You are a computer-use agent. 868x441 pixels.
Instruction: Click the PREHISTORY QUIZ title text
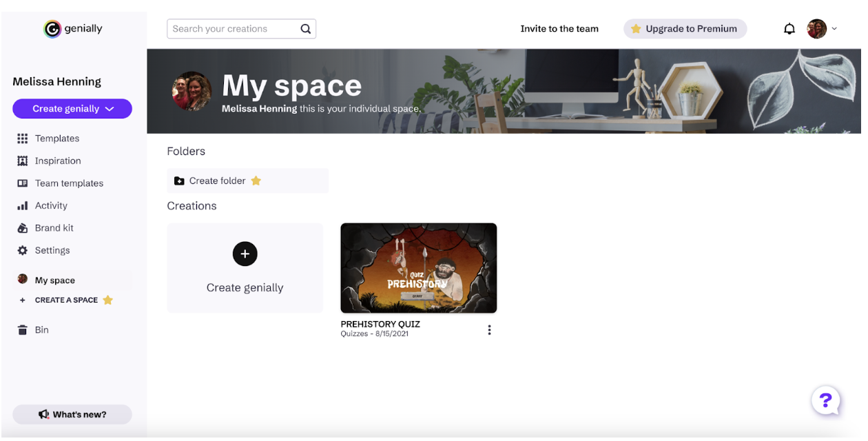(x=380, y=324)
